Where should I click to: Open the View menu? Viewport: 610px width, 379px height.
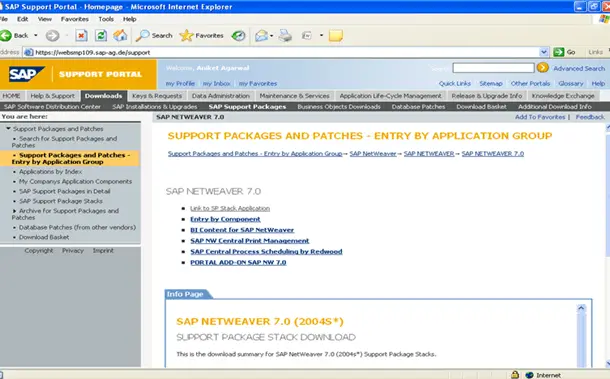[45, 19]
